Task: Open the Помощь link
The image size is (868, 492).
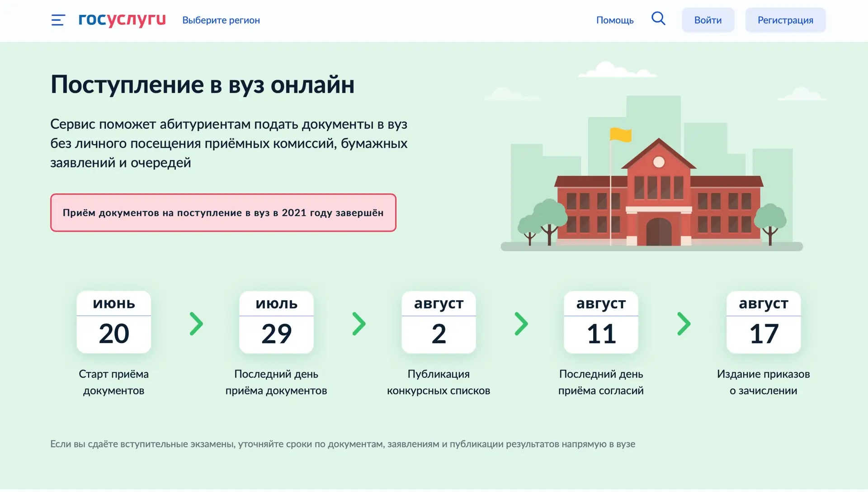Action: [x=615, y=20]
